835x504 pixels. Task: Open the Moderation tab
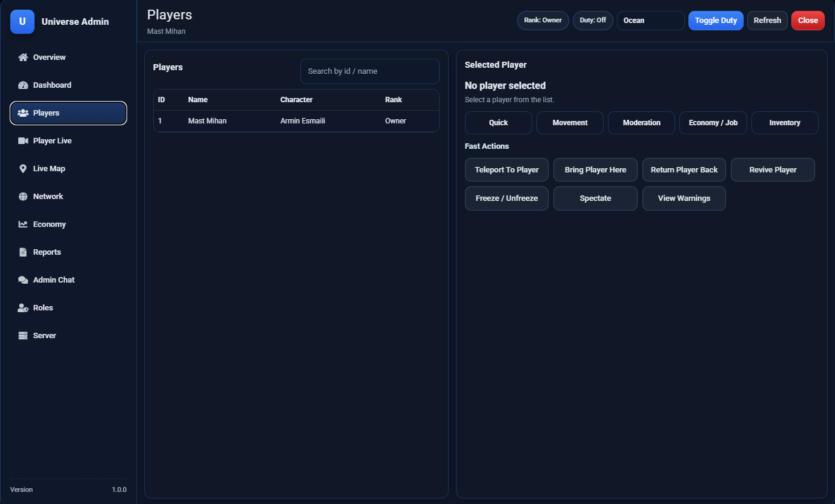[x=641, y=123]
